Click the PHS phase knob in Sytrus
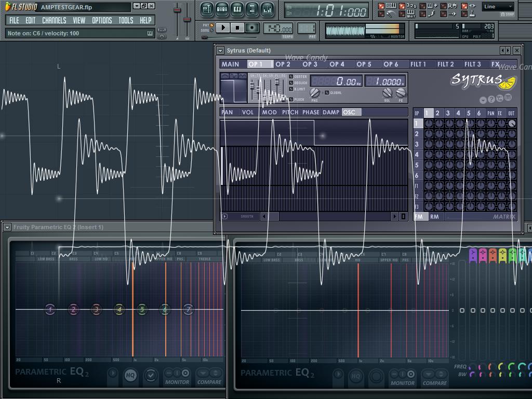The image size is (532, 399). coord(314,92)
